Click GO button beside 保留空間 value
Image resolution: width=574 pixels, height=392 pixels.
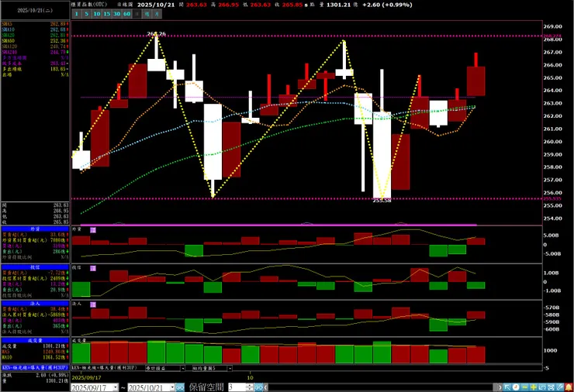(258, 387)
